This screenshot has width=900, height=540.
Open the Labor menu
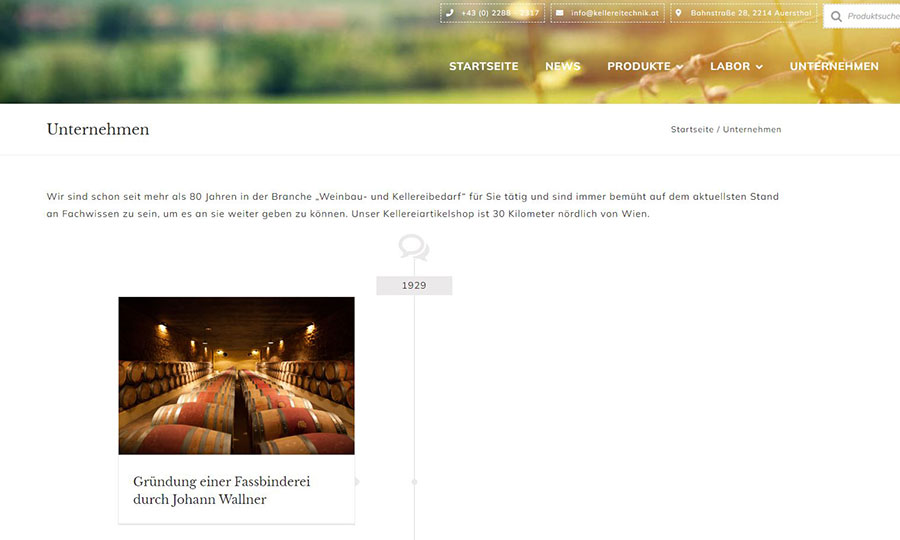point(730,67)
